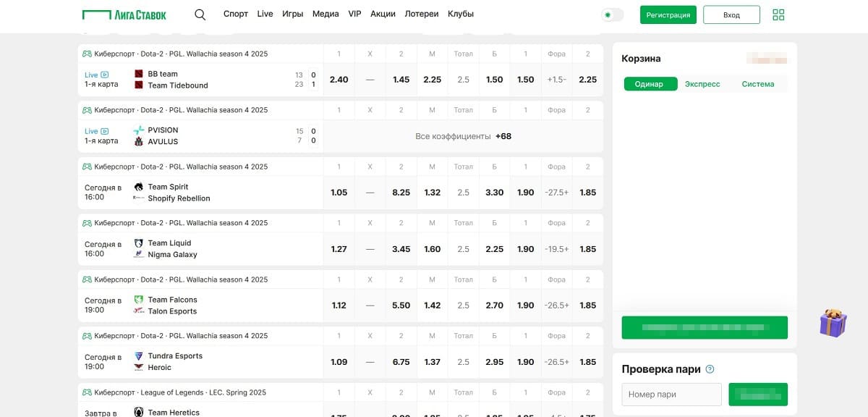Click Team Liquid logo icon
The width and height of the screenshot is (868, 417).
pyautogui.click(x=139, y=243)
